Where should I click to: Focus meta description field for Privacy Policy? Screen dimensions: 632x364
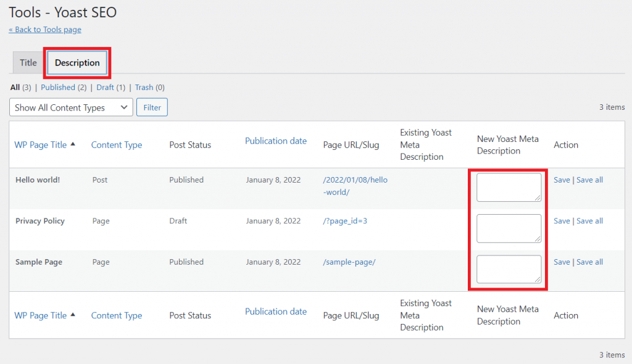[509, 228]
